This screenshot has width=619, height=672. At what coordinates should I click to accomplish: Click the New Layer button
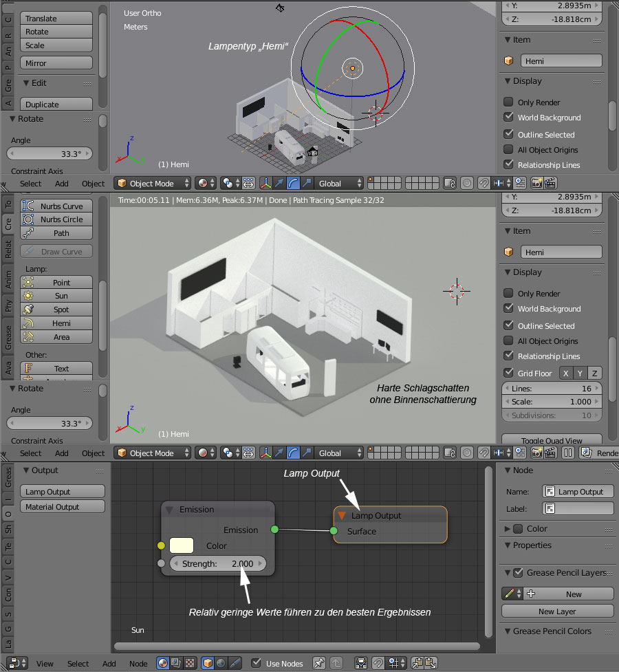(557, 611)
